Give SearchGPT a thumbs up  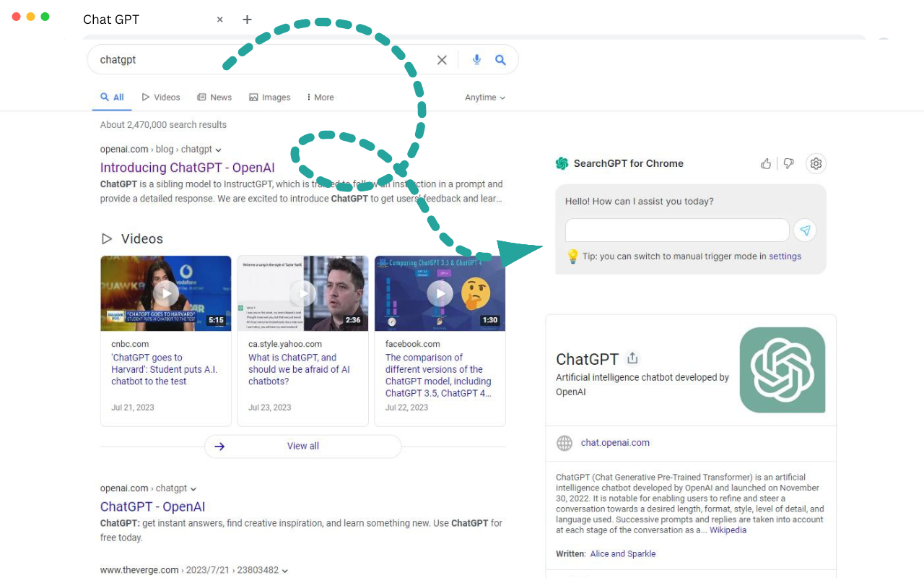coord(766,163)
